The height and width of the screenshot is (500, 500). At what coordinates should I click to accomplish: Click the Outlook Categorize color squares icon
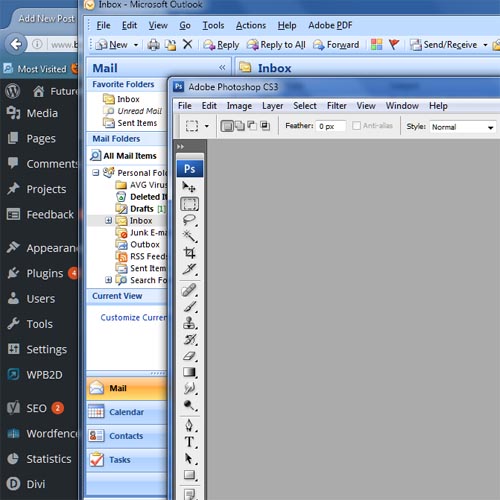point(376,44)
